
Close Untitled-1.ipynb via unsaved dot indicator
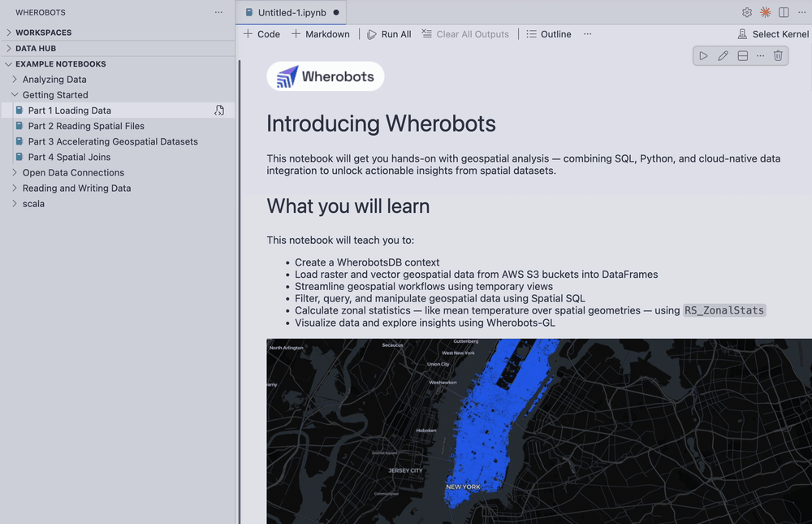(x=336, y=12)
